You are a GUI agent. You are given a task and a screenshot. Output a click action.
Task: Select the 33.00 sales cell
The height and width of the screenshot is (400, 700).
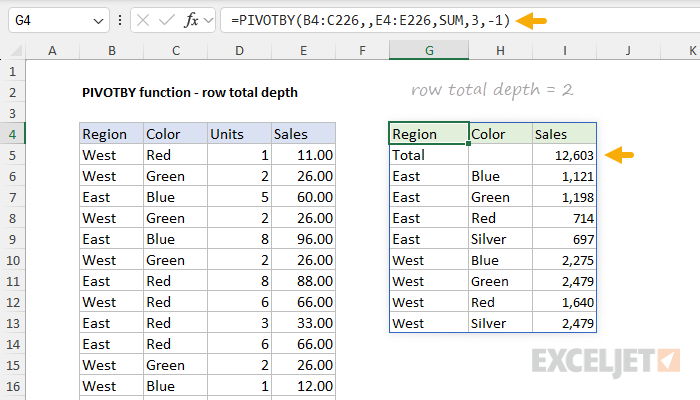pyautogui.click(x=304, y=323)
